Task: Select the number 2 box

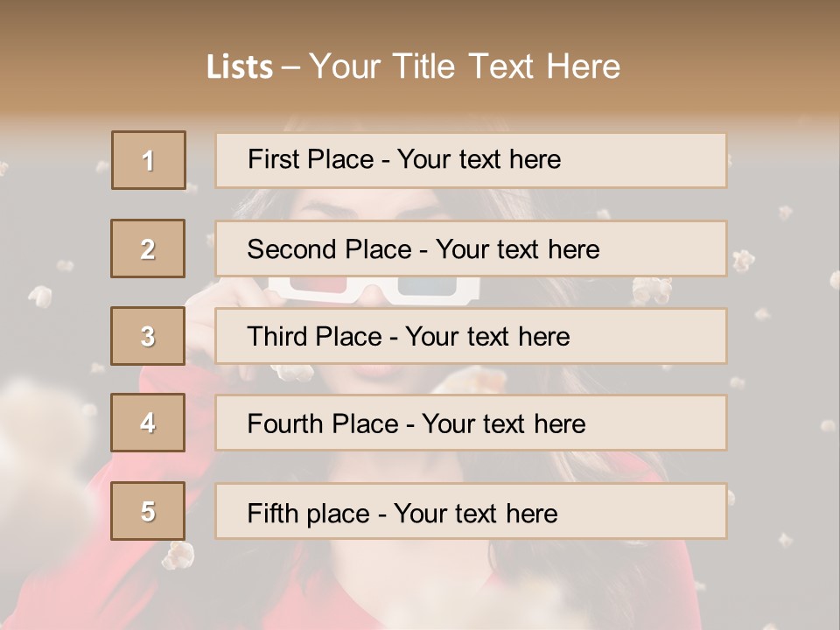Action: [x=148, y=248]
